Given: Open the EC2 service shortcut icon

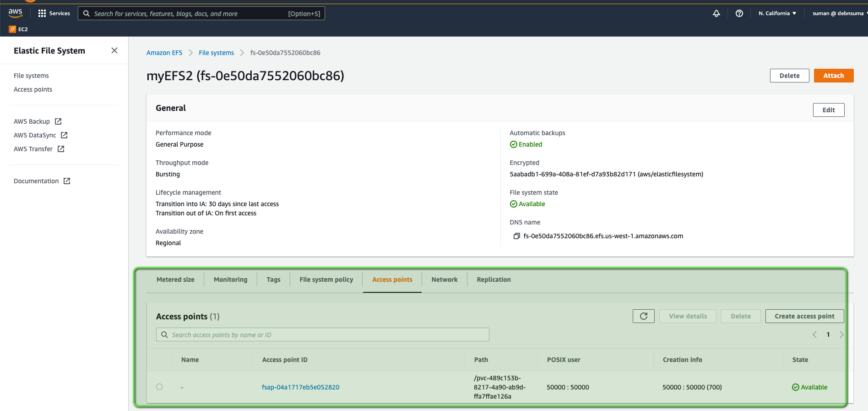Looking at the screenshot, I should click(12, 29).
